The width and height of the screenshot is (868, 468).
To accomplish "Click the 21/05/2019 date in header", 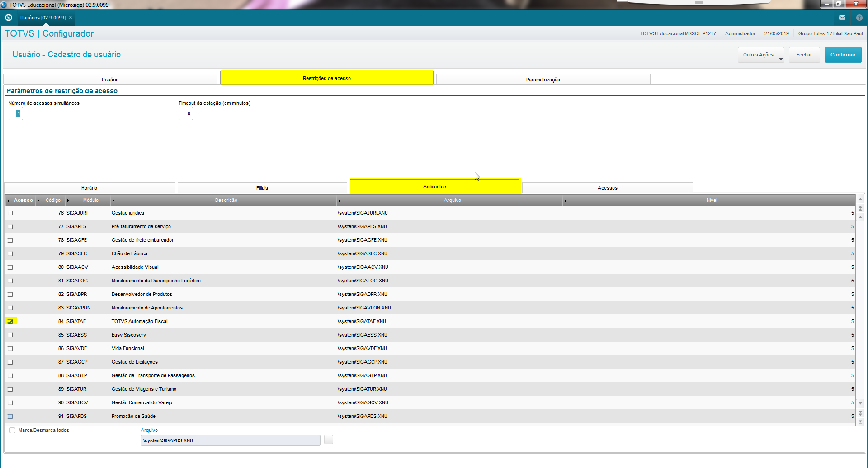I will pos(776,33).
